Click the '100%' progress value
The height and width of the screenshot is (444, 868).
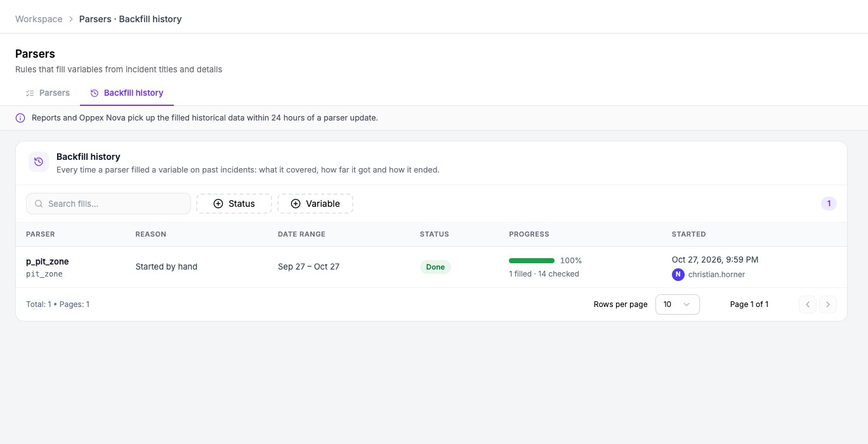pos(571,261)
